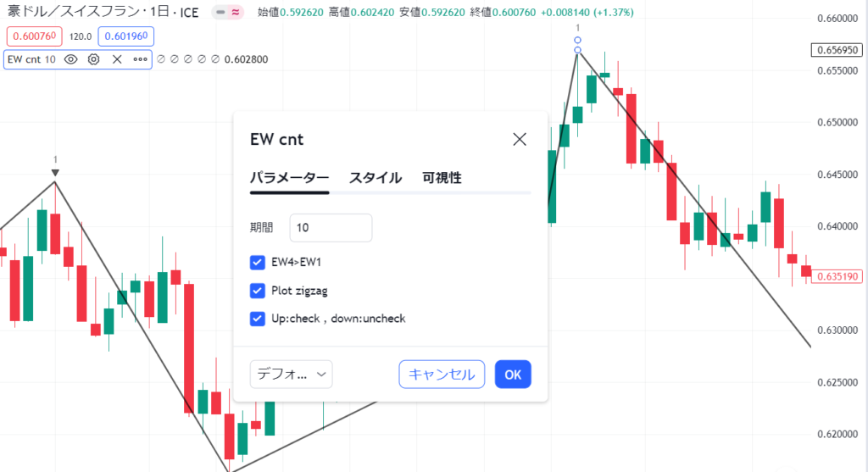Select the パラメーター tab
Screen dimensions: 868x472
click(290, 178)
